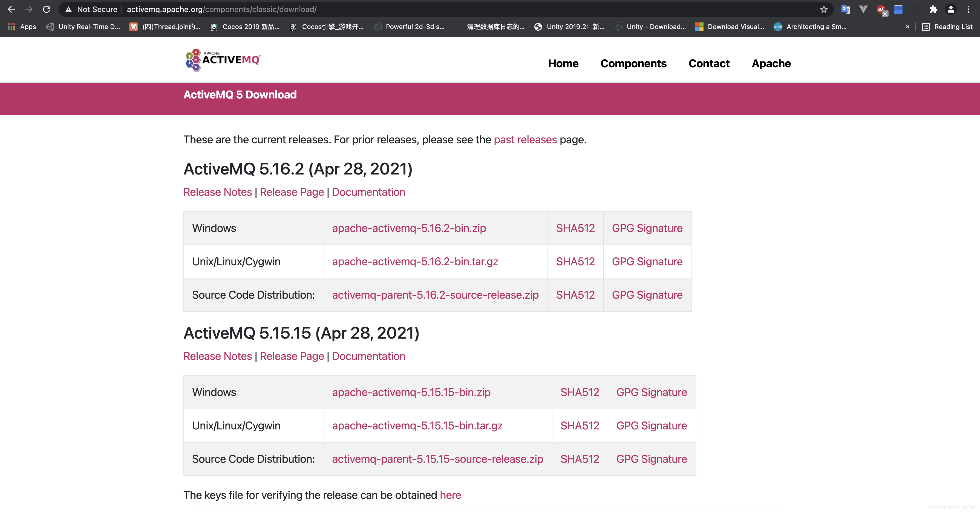Image resolution: width=980 pixels, height=512 pixels.
Task: Open the Apache nav menu
Action: [771, 63]
